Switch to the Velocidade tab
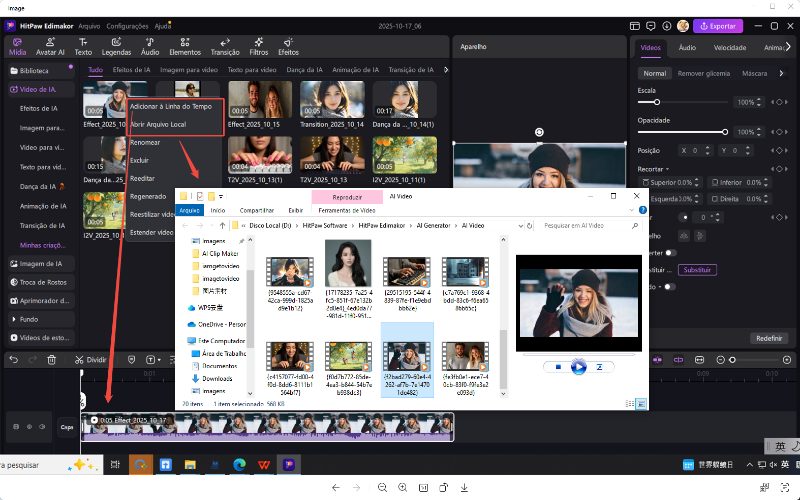 (729, 47)
